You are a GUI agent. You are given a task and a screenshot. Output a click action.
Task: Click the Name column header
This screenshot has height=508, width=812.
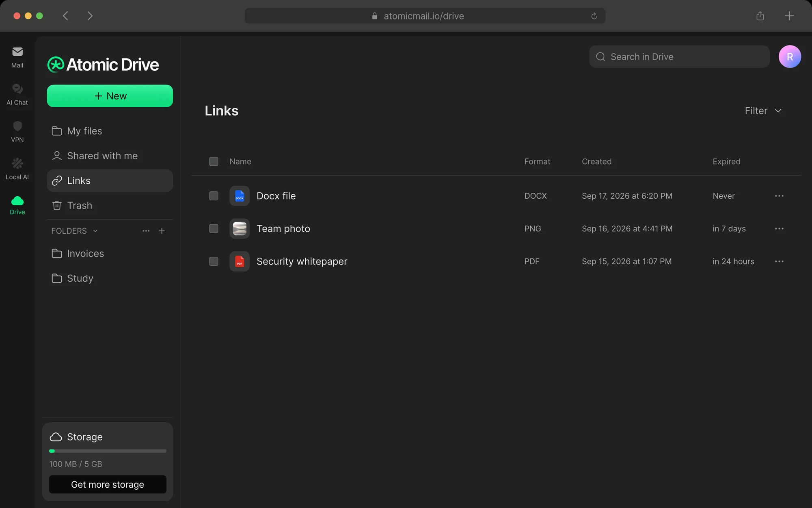[x=240, y=161]
